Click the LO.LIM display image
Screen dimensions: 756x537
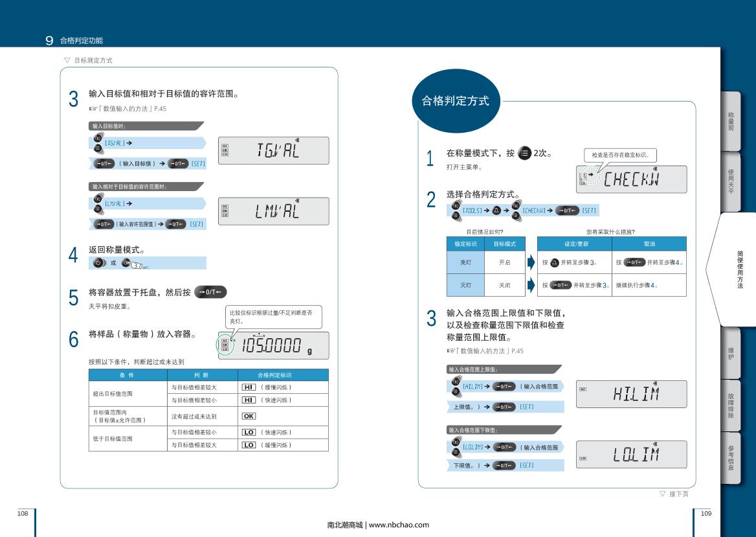(x=631, y=455)
